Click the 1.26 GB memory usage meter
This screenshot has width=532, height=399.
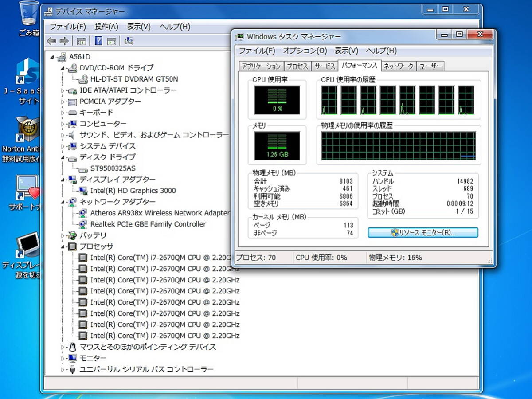(277, 145)
